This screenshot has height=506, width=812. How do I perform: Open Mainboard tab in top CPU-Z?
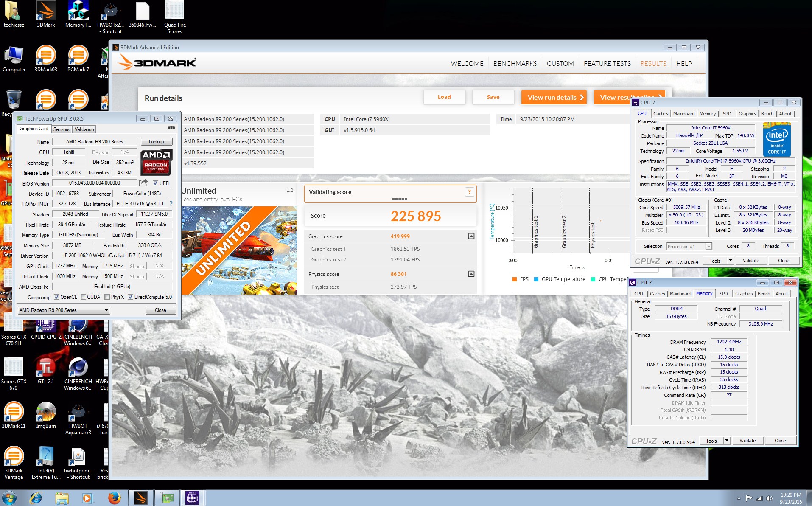pyautogui.click(x=684, y=114)
